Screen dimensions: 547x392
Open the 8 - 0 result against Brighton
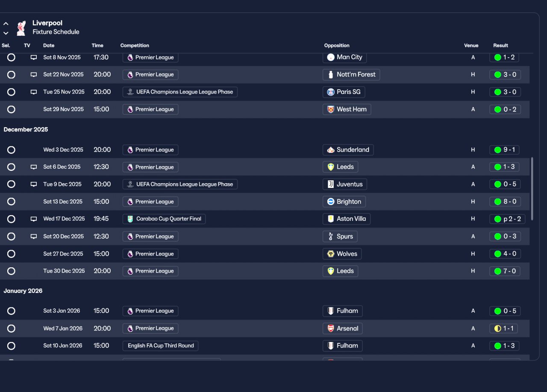[505, 202]
